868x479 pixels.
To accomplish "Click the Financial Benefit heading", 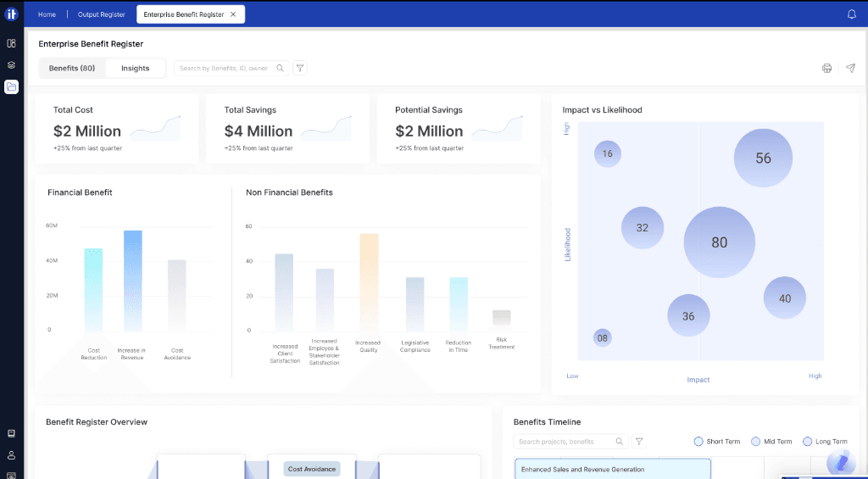I will point(80,192).
